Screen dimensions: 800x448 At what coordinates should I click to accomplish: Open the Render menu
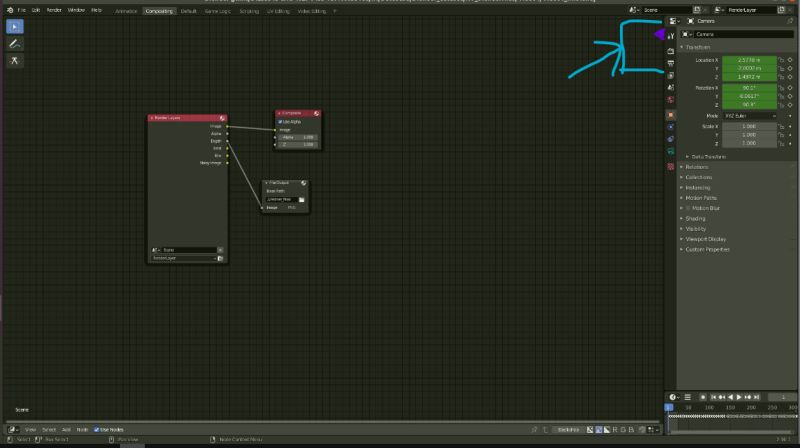click(x=54, y=10)
